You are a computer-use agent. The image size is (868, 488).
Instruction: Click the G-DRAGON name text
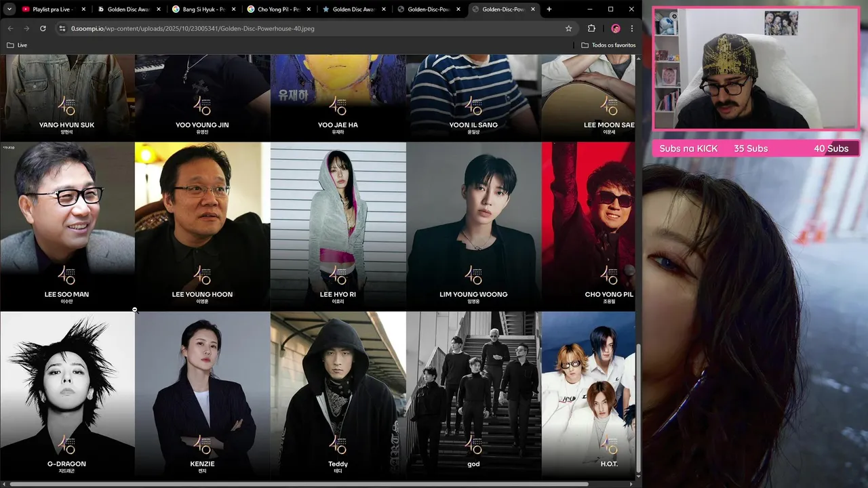click(66, 464)
